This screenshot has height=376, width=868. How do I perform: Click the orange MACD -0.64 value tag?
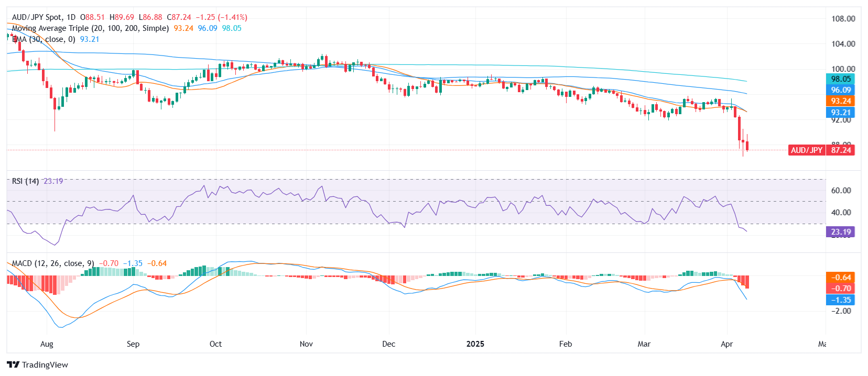pyautogui.click(x=840, y=278)
